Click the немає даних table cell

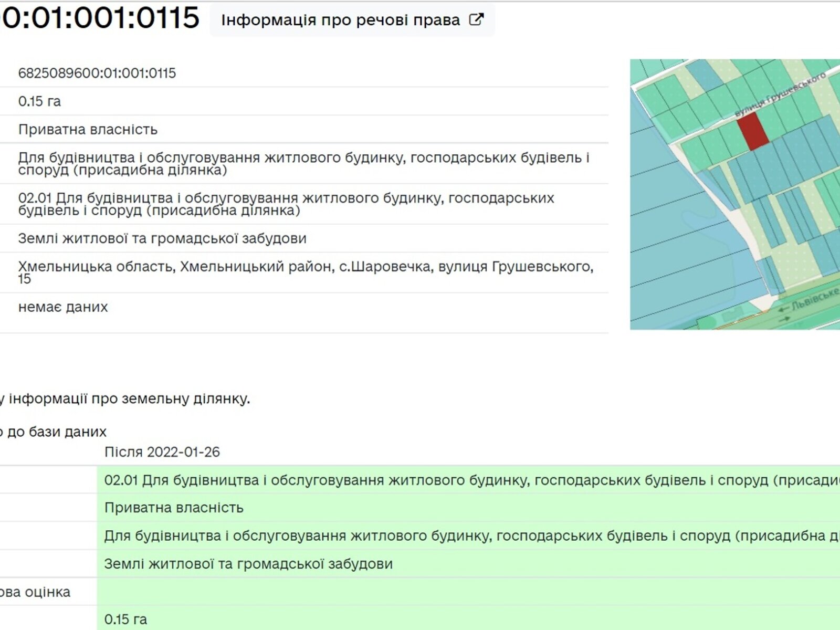pyautogui.click(x=63, y=307)
